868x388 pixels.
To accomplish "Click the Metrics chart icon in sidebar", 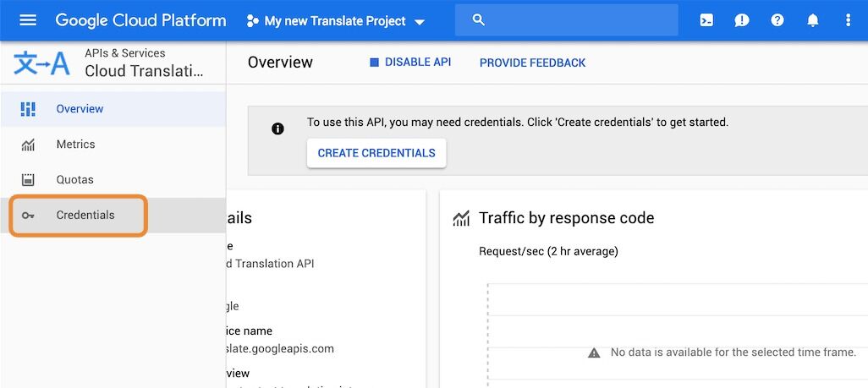I will pyautogui.click(x=28, y=145).
